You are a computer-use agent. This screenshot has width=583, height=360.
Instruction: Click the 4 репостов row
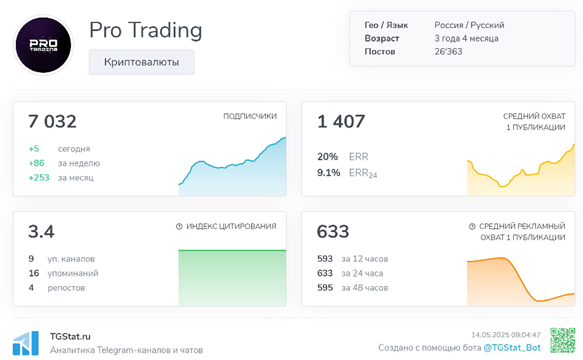point(57,288)
